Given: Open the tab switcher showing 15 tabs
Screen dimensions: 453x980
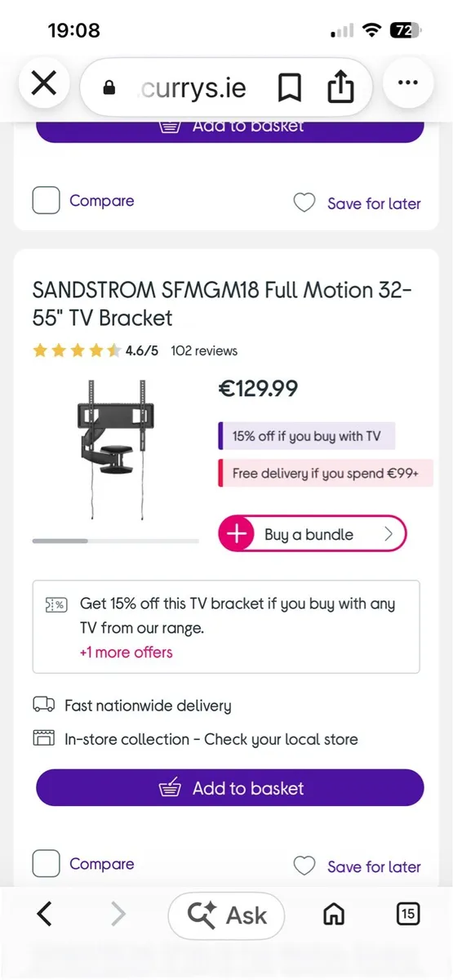Looking at the screenshot, I should [x=407, y=914].
